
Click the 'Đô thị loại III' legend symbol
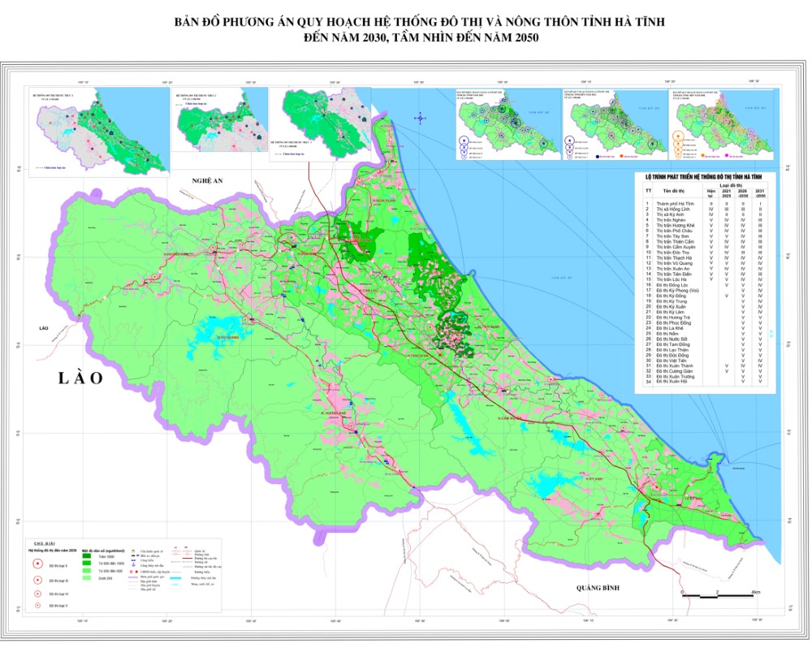pos(38,580)
